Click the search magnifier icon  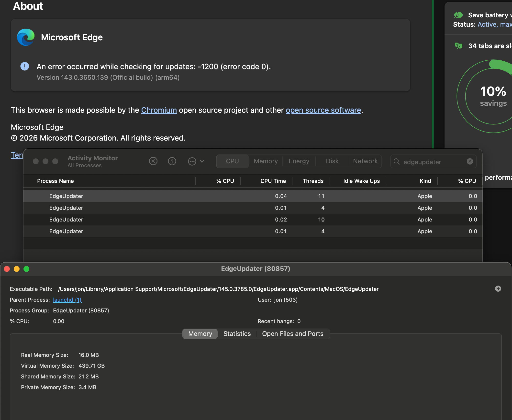coord(397,162)
